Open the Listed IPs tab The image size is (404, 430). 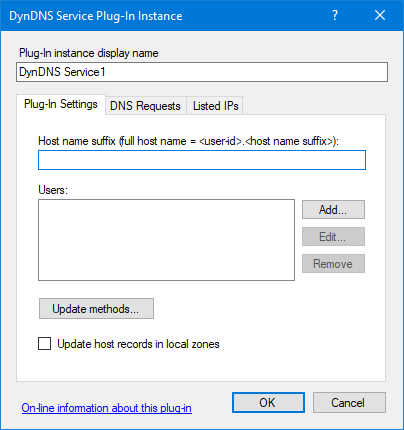point(216,106)
